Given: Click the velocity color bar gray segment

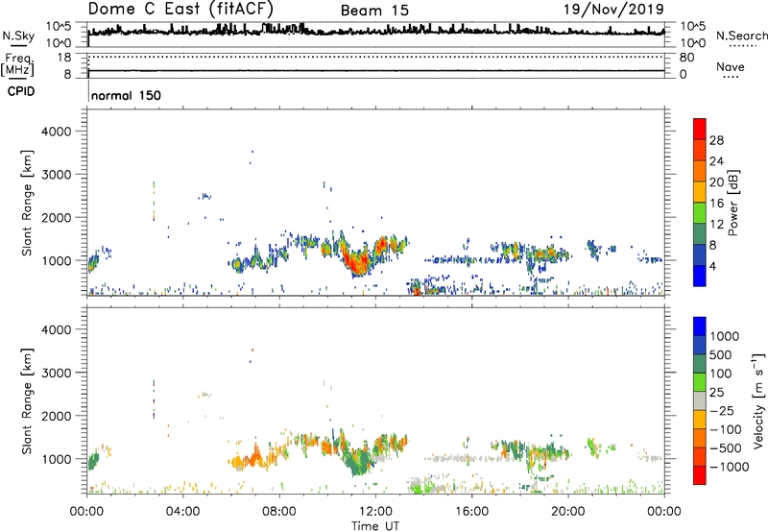Looking at the screenshot, I should [700, 400].
